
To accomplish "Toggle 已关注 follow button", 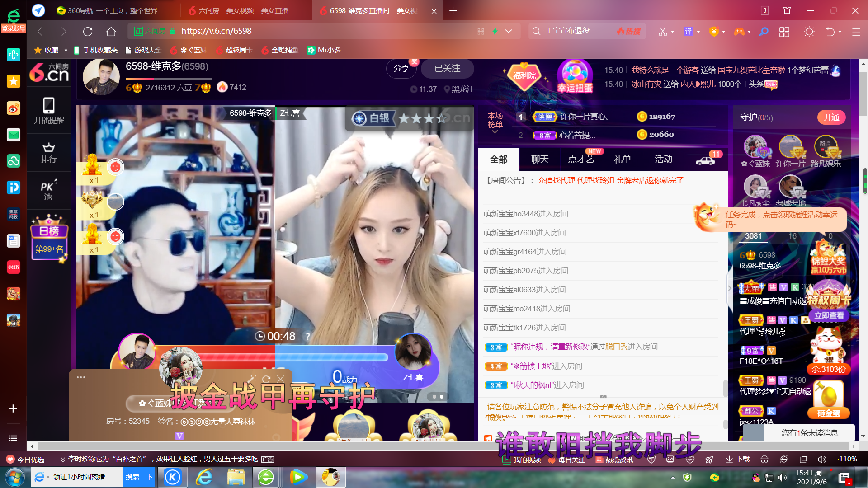I will 447,68.
